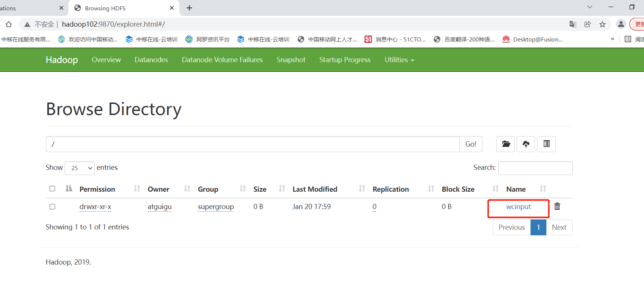
Task: Focus the Search input box
Action: point(535,168)
